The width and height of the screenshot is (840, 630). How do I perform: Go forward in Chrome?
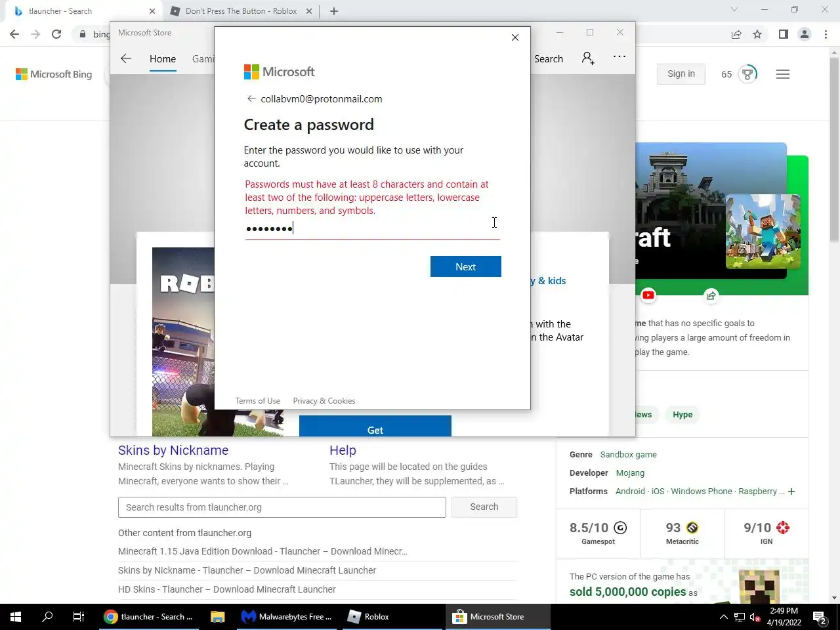[35, 34]
